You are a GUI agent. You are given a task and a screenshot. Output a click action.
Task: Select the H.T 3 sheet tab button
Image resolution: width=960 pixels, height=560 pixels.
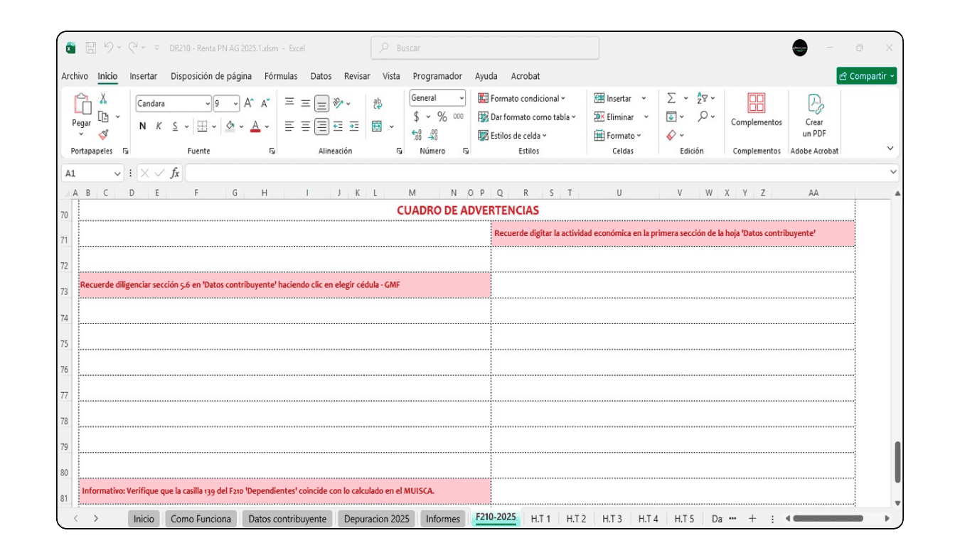[x=612, y=519]
